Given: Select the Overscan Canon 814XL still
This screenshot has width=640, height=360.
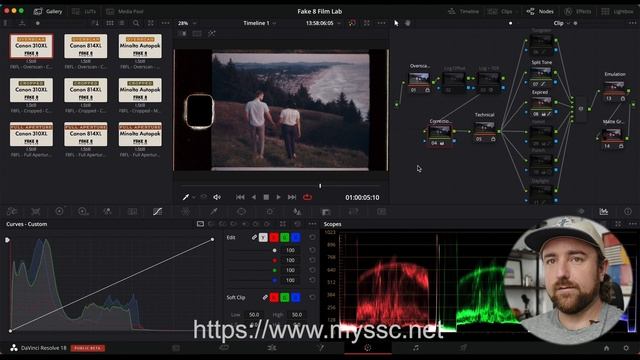Looking at the screenshot, I should [86, 46].
